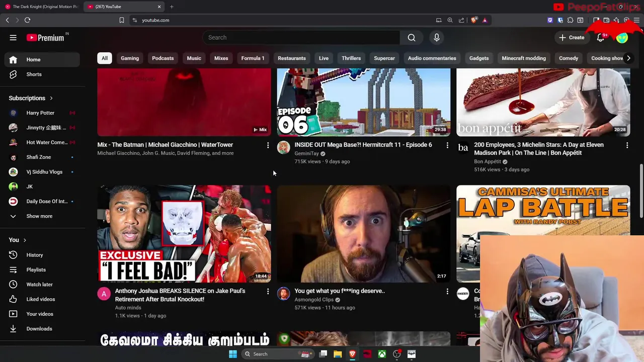The width and height of the screenshot is (644, 362).
Task: Open the Vj Siddhu Vlogs subscription
Action: coord(42,172)
